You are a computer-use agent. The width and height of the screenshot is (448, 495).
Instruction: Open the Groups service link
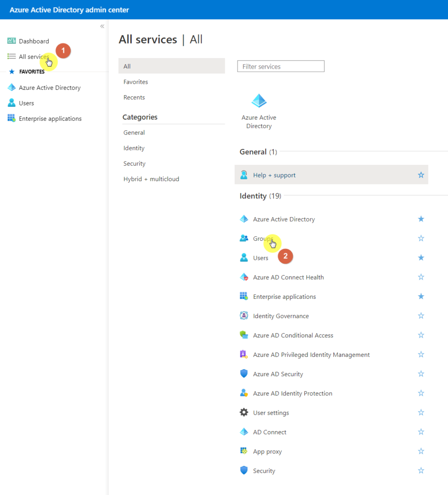[x=263, y=239]
